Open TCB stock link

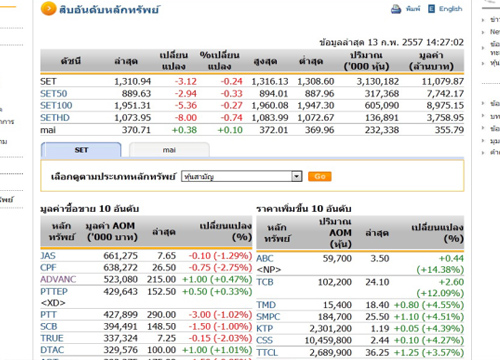tap(265, 282)
